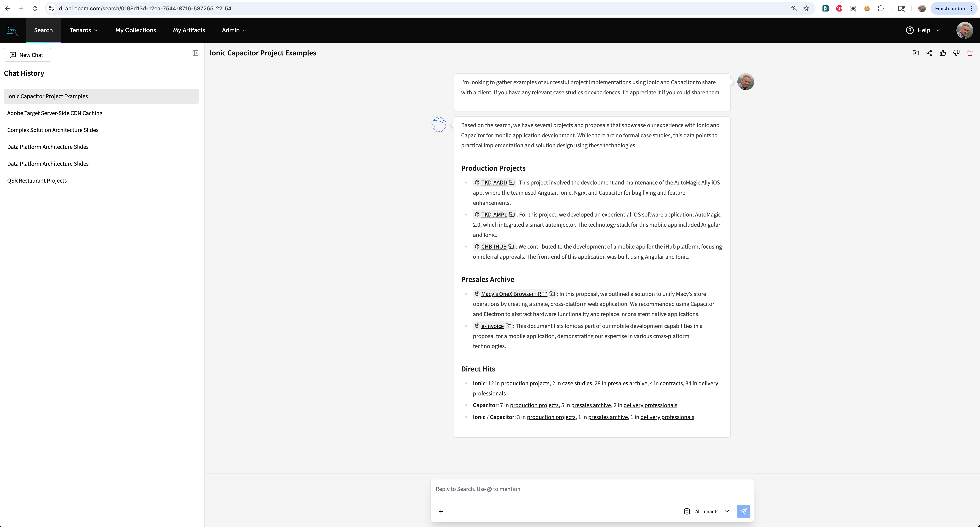Send the message with paper plane button
Image resolution: width=980 pixels, height=527 pixels.
(x=743, y=511)
